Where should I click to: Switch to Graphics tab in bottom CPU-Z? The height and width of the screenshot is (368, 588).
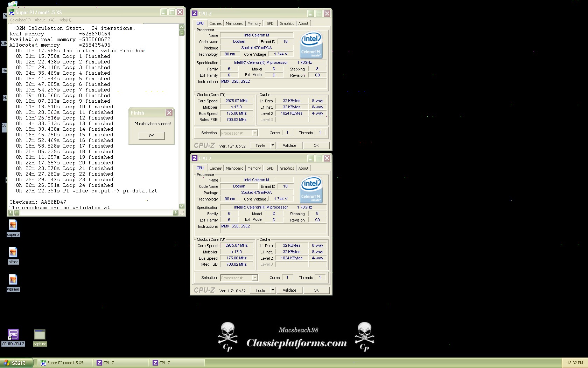(287, 168)
